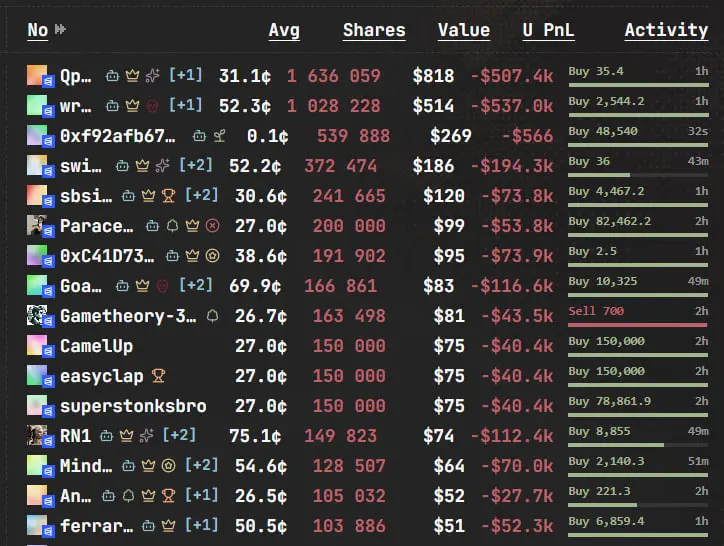Expand the [+1] extra badges for An…
Viewport: 724px width, 546px height.
point(201,495)
